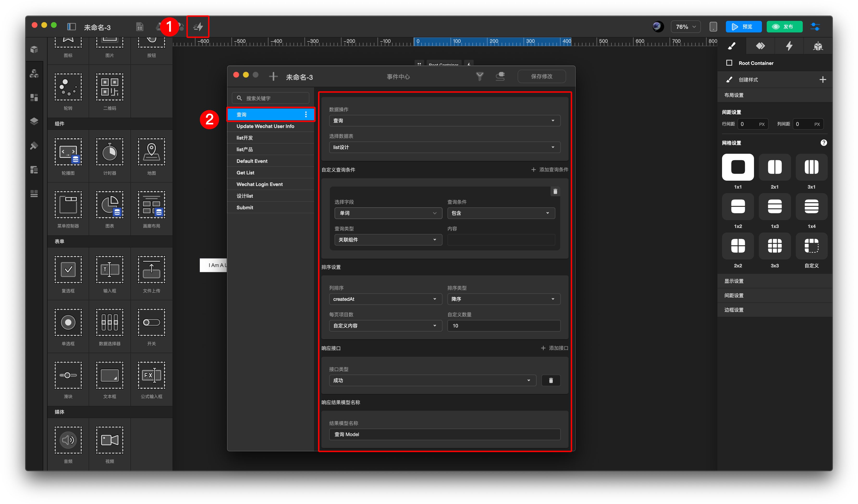Viewport: 858px width, 504px height.
Task: Toggle the Root Container checkbox
Action: [x=729, y=63]
